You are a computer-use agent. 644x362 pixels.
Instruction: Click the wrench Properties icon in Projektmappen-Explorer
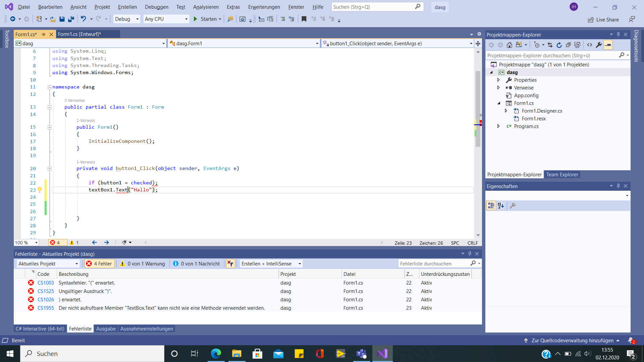(x=599, y=45)
